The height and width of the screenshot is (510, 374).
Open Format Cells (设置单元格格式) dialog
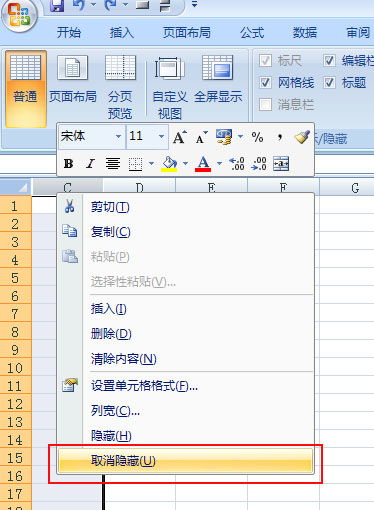(185, 386)
